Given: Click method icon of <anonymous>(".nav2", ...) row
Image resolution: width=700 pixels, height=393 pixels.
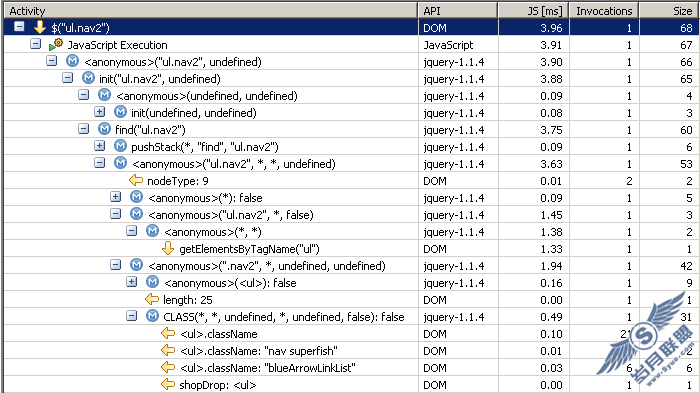Looking at the screenshot, I should [x=137, y=265].
